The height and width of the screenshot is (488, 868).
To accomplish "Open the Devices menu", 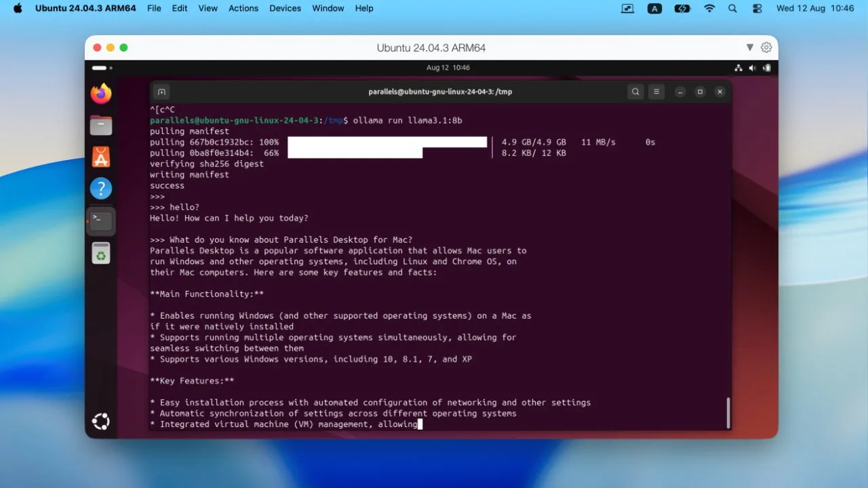I will coord(285,8).
